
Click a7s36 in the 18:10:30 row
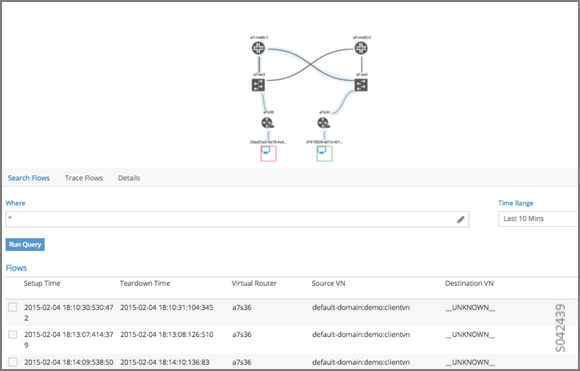coord(242,307)
